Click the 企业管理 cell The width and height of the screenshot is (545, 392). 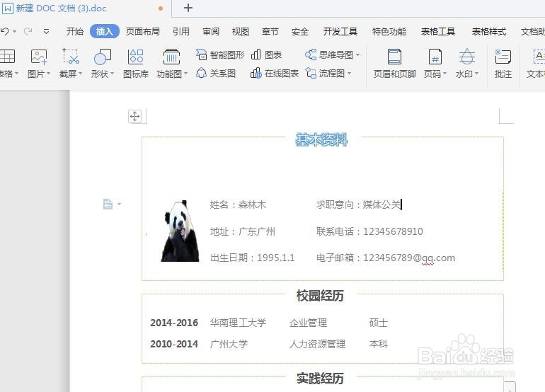click(x=309, y=323)
